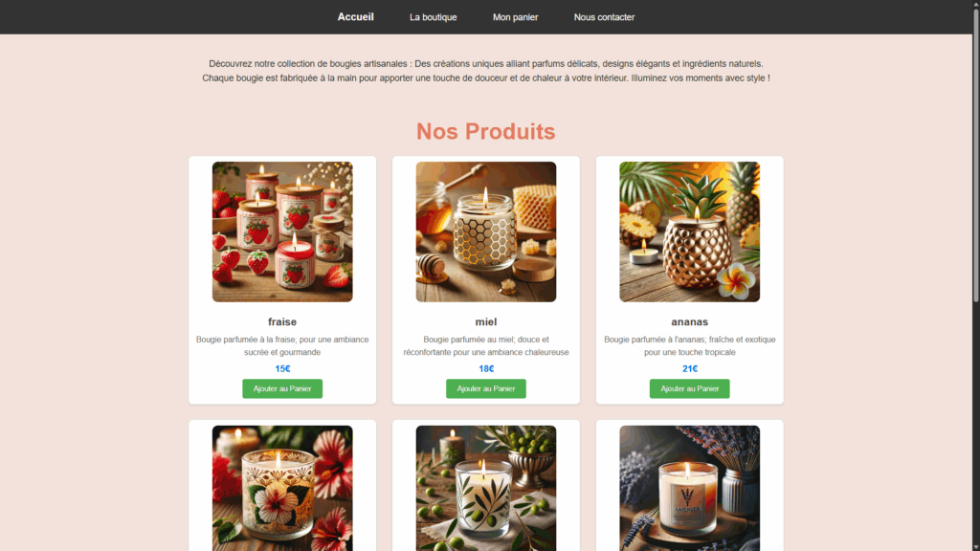The width and height of the screenshot is (980, 551).
Task: Open the hibiscus flower candle image
Action: (282, 489)
